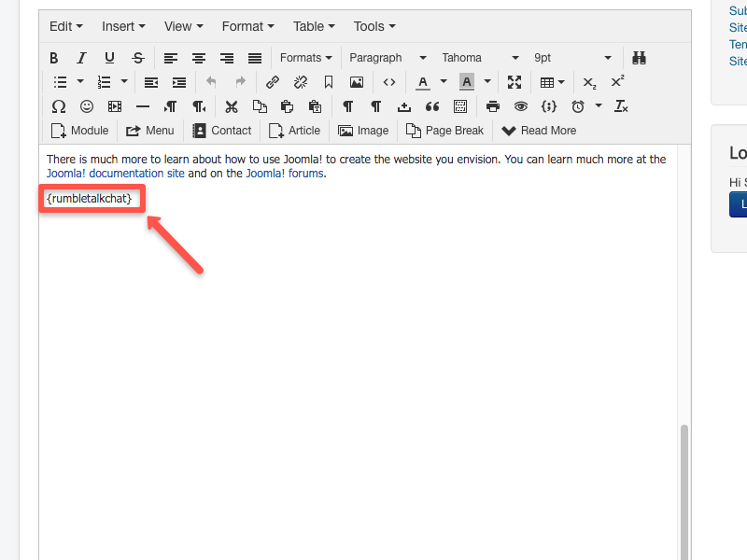Click the Read More button
This screenshot has width=747, height=560.
coord(540,131)
